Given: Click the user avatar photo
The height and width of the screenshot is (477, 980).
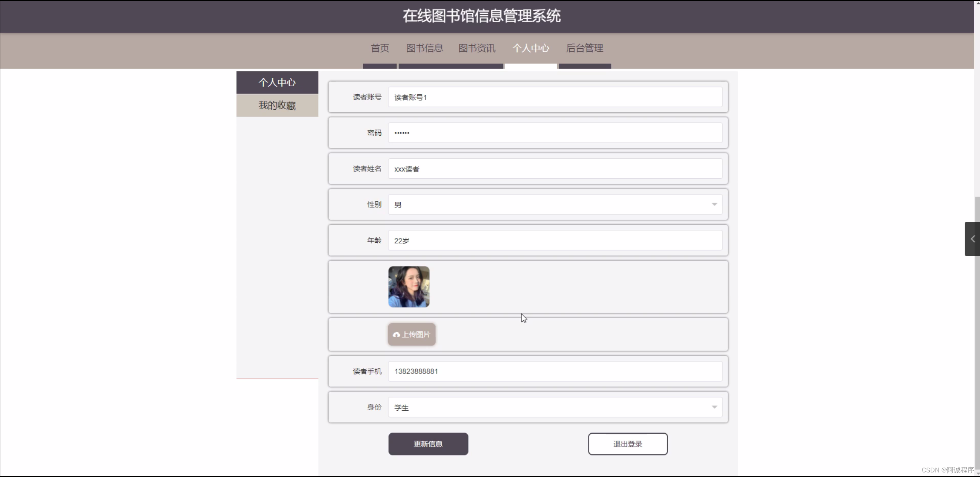Looking at the screenshot, I should point(408,286).
